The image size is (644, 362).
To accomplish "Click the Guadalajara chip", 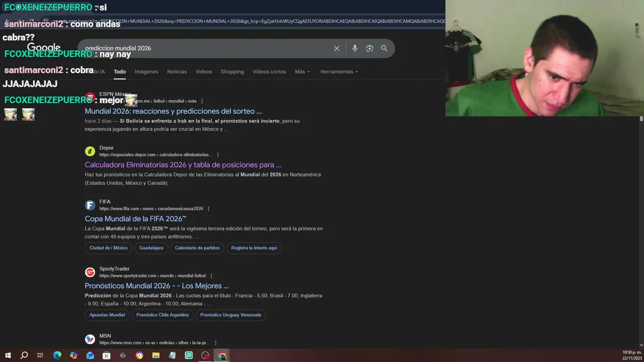I will coord(151,248).
